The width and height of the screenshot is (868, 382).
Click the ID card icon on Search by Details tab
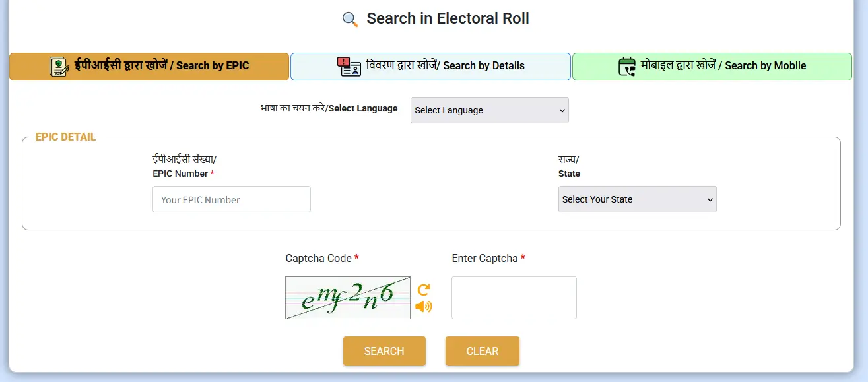coord(352,67)
